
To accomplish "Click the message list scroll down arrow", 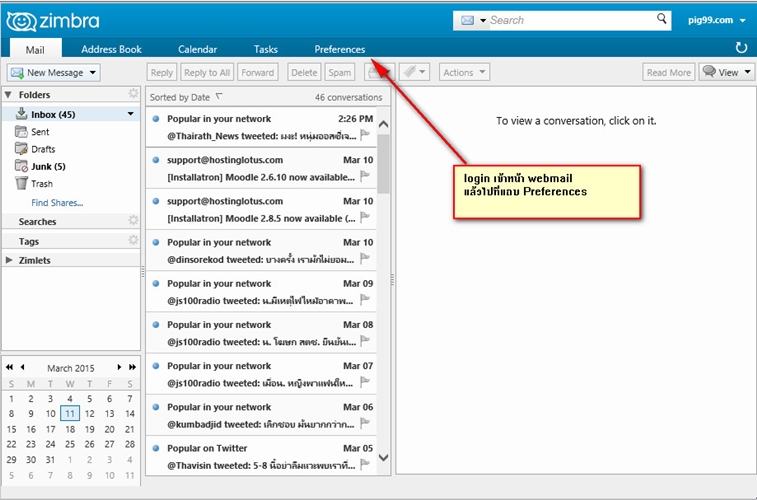I will 383,458.
